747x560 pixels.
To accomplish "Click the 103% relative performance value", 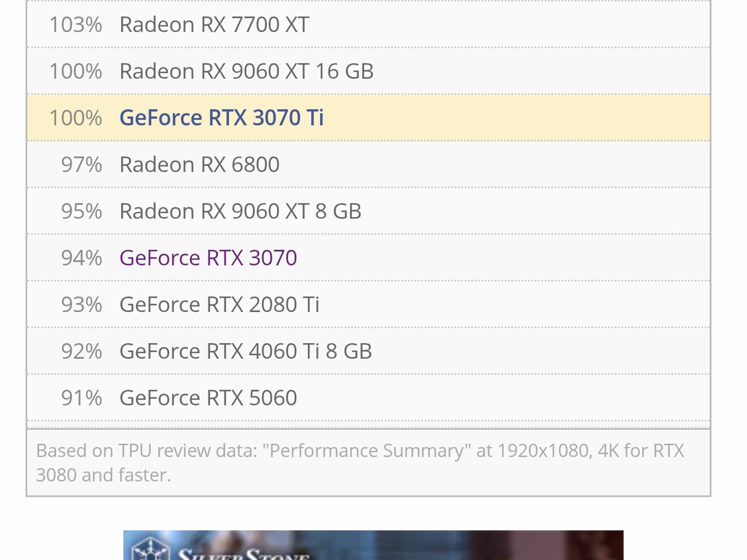I will 76,25.
